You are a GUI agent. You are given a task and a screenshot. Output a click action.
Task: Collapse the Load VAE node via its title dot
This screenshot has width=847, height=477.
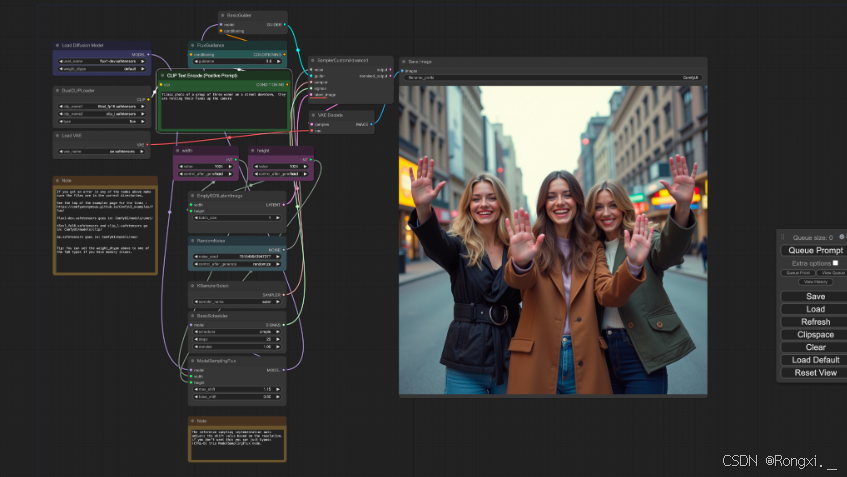point(57,136)
